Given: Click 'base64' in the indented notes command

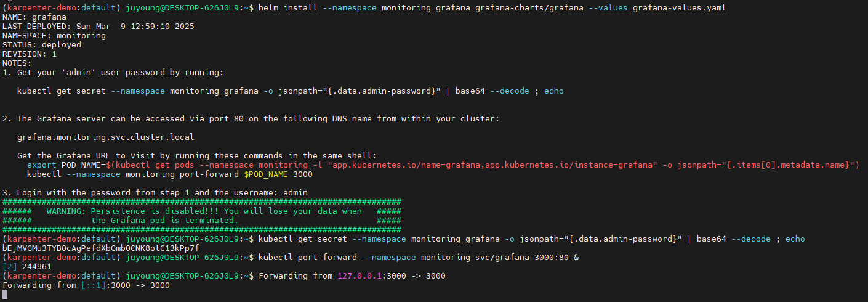Looking at the screenshot, I should coord(470,91).
